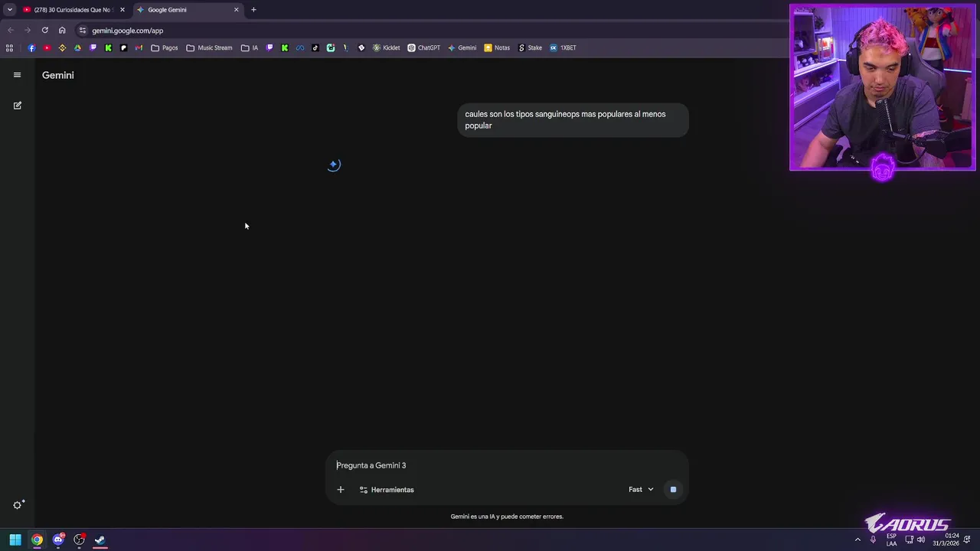The height and width of the screenshot is (551, 980).
Task: Open the tab search dropdown
Action: click(x=9, y=10)
